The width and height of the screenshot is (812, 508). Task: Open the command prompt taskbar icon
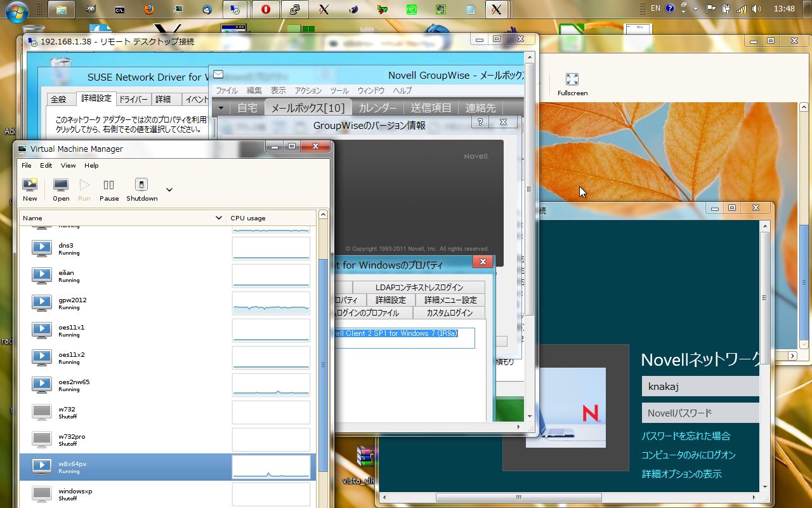[119, 9]
